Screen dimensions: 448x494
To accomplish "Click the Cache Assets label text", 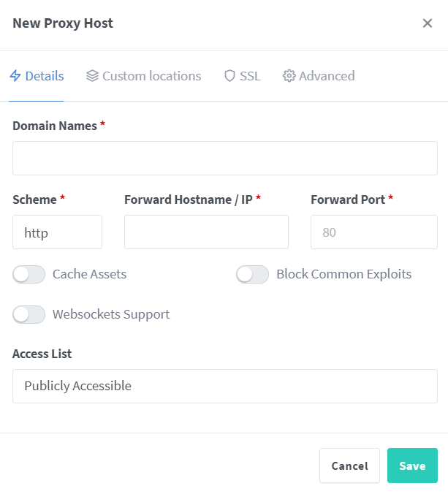I will pyautogui.click(x=89, y=274).
